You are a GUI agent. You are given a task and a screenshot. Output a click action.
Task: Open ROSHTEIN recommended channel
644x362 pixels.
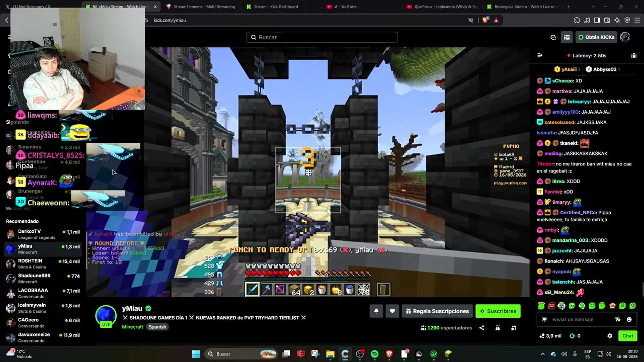43,263
